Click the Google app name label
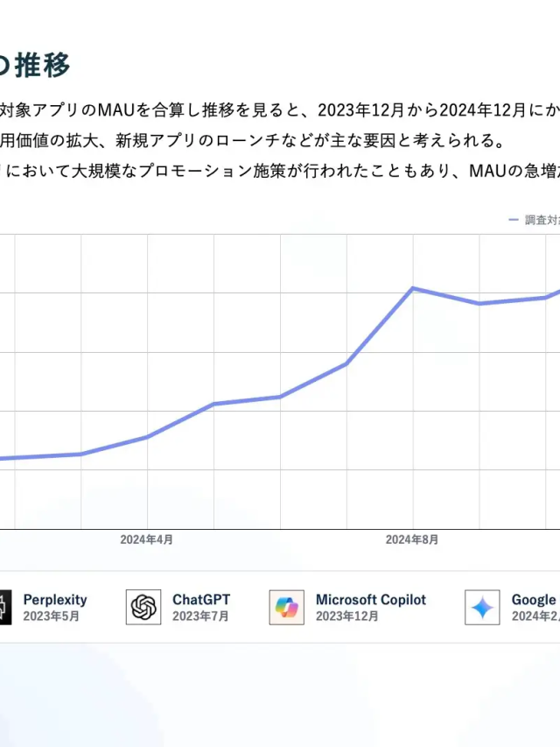The width and height of the screenshot is (560, 747). (534, 600)
